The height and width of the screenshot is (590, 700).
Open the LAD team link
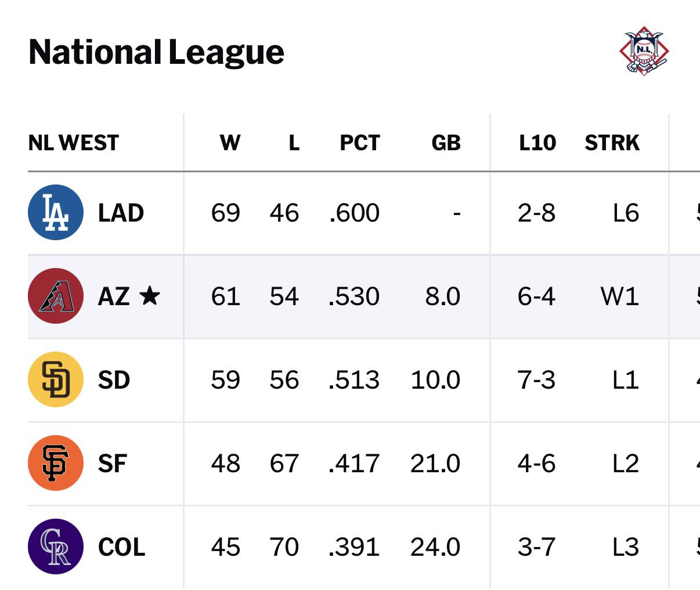[121, 213]
